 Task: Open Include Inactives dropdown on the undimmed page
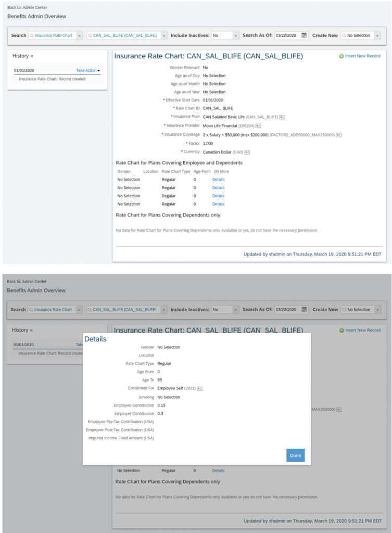236,35
